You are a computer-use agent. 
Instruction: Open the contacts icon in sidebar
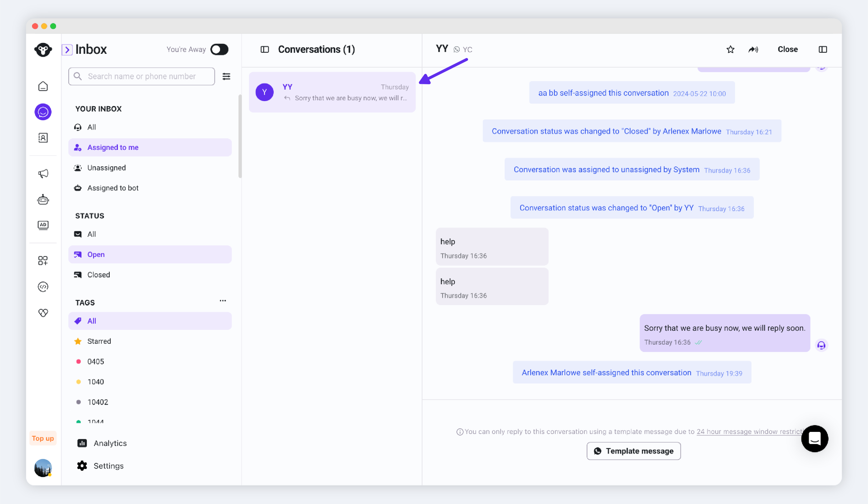click(43, 138)
